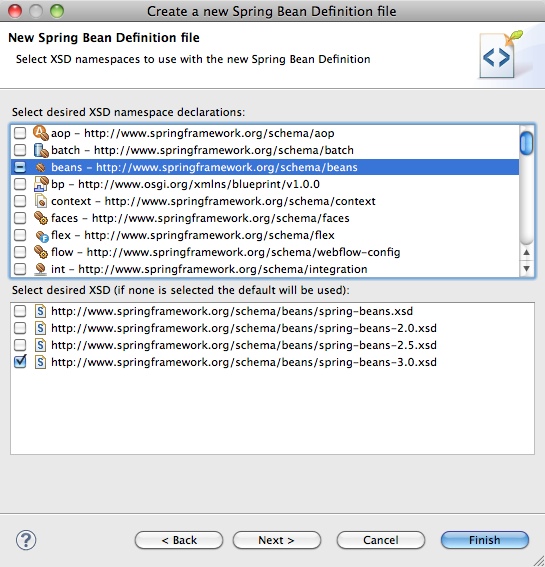
Task: Click the namespace list scrollbar thumb
Action: (x=527, y=144)
